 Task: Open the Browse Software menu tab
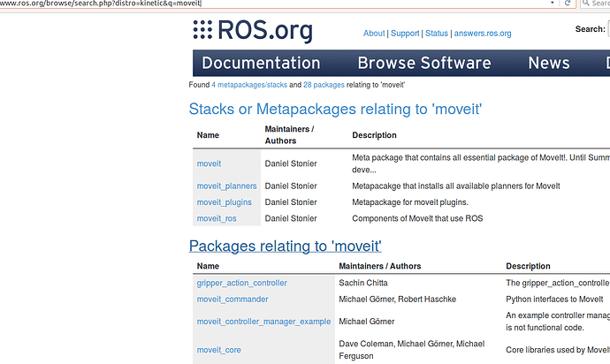click(424, 63)
